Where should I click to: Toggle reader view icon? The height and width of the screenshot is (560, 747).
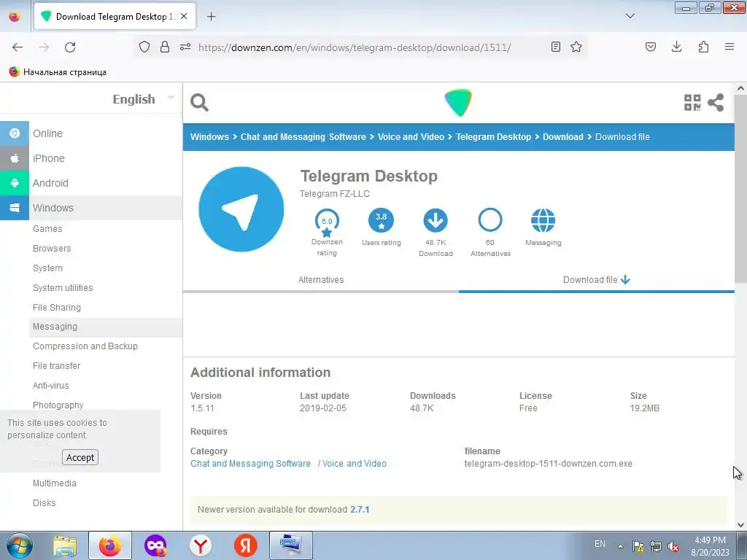(x=555, y=47)
